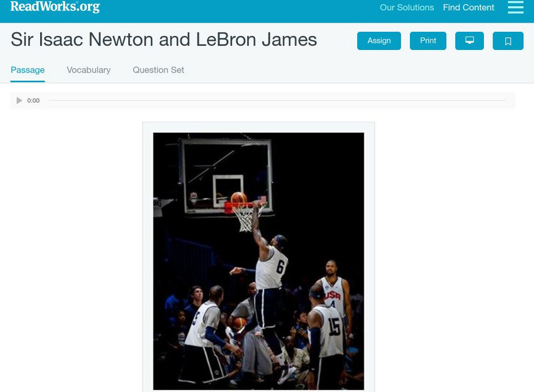
Task: Open the projector display view icon
Action: [469, 41]
